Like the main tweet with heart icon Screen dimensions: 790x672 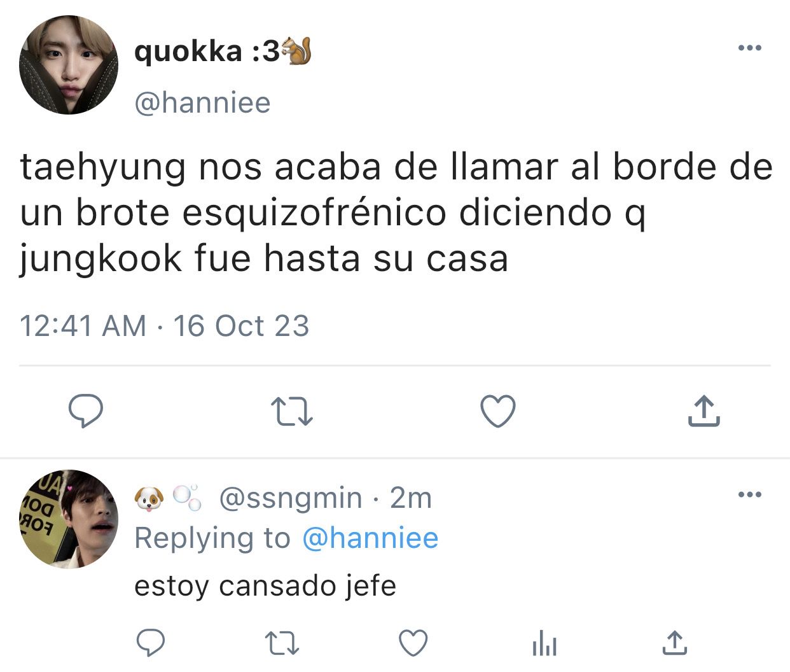point(497,410)
